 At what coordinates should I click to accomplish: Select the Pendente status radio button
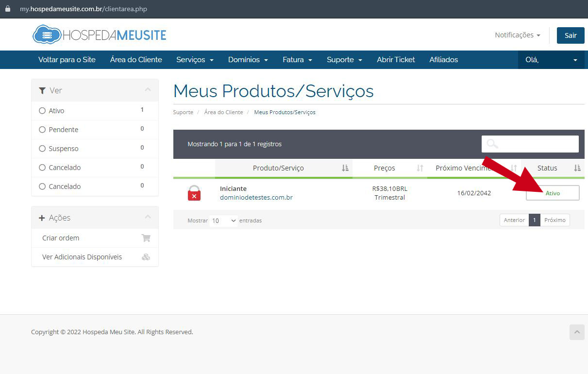click(42, 129)
